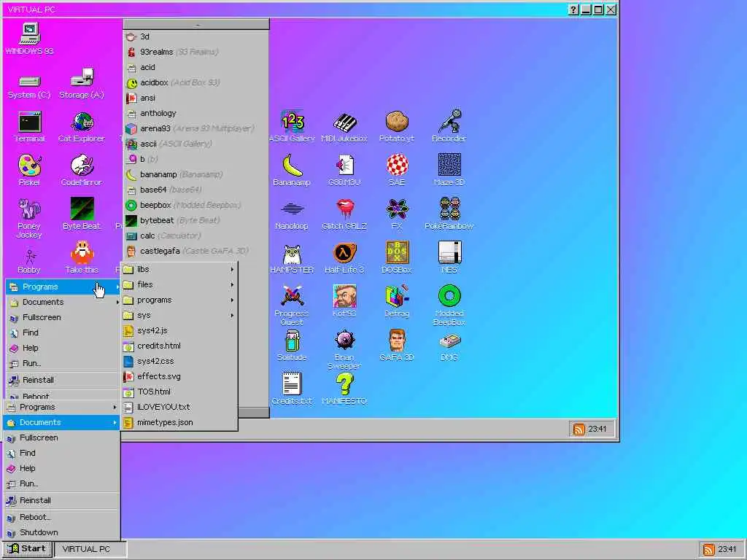This screenshot has height=560, width=747.
Task: Click the help question mark in the title bar
Action: 573,9
